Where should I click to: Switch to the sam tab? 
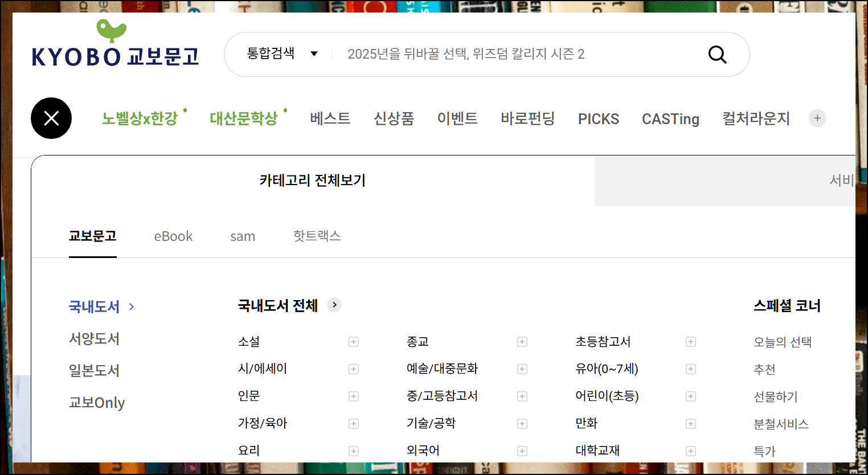(243, 236)
